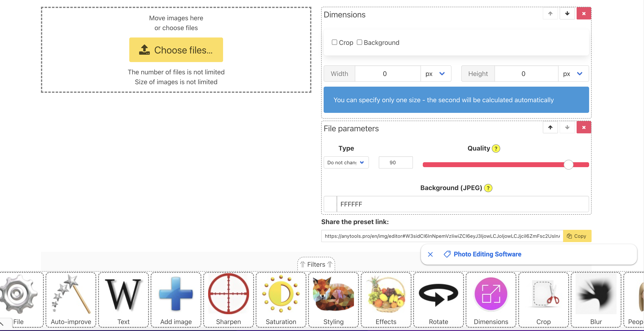Open the Height unit dropdown
This screenshot has width=644, height=331.
click(573, 74)
